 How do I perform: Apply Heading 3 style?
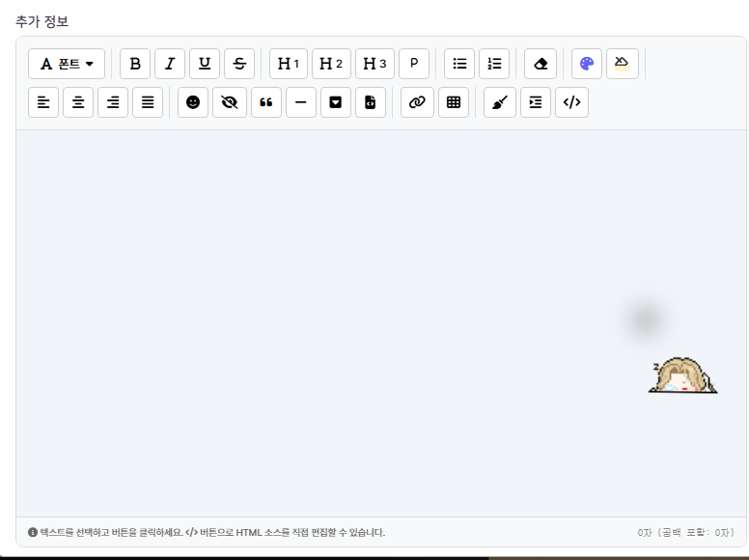(x=374, y=64)
